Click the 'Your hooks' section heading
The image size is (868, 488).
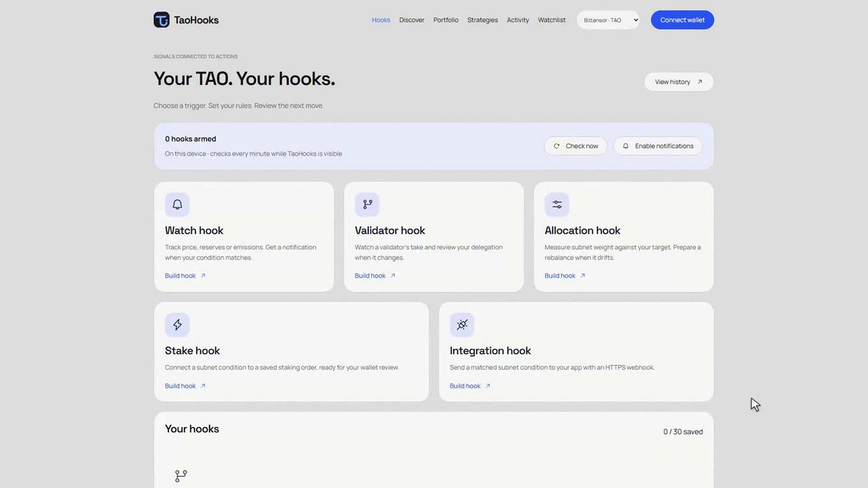click(x=192, y=429)
